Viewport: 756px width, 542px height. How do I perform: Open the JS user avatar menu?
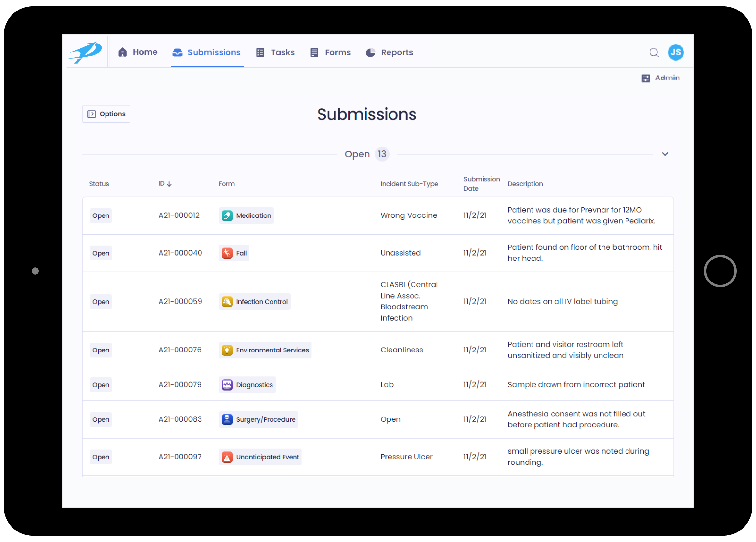click(675, 52)
